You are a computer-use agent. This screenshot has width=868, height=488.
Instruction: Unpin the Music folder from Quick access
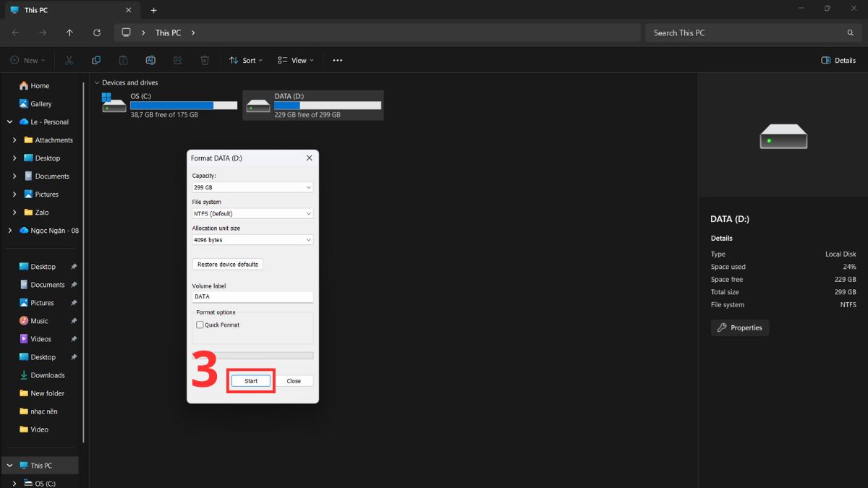click(73, 320)
